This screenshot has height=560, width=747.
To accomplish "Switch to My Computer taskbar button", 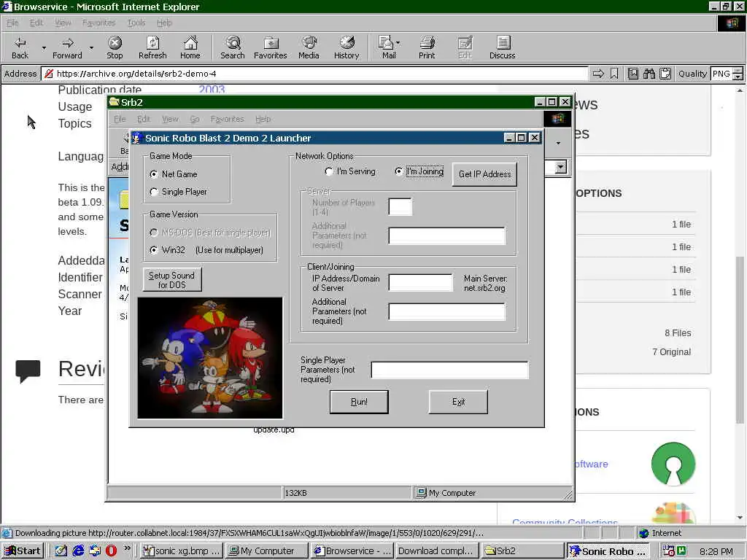I will 266,551.
